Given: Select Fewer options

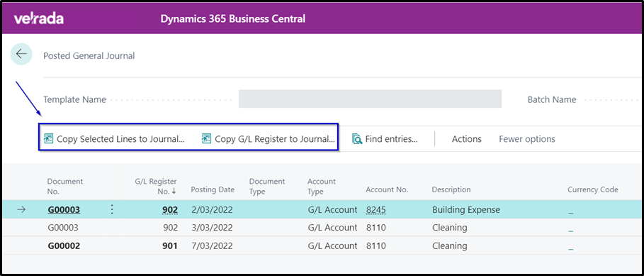Looking at the screenshot, I should click(527, 139).
